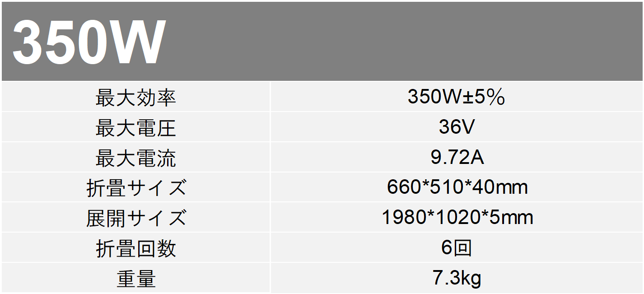Select the 最大電流 label cell
644x294 pixels.
(135, 158)
